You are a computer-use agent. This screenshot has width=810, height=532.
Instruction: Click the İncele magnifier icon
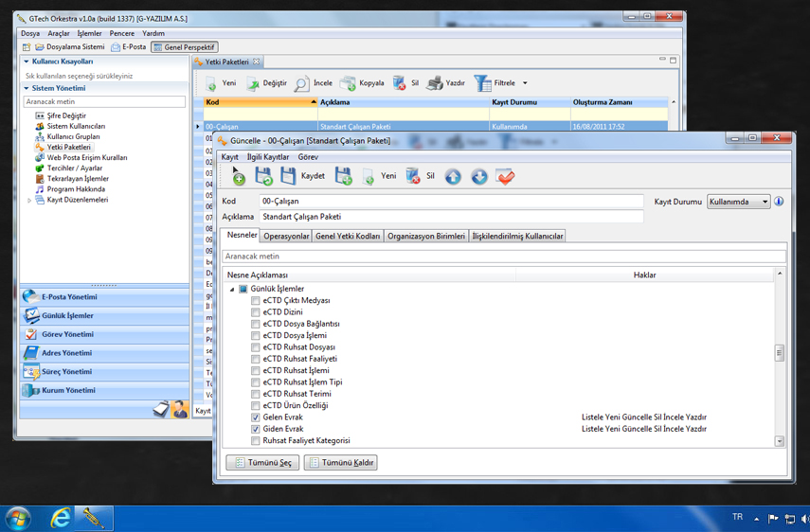(301, 83)
